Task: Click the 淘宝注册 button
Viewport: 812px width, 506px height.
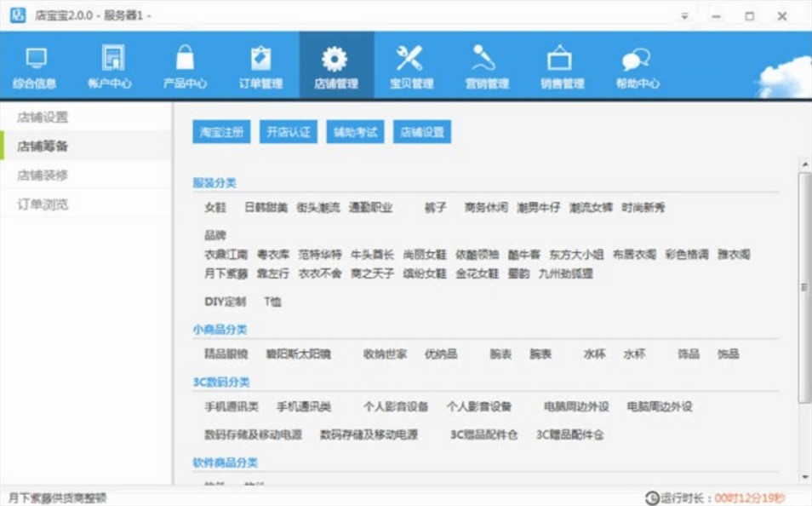Action: coord(224,133)
